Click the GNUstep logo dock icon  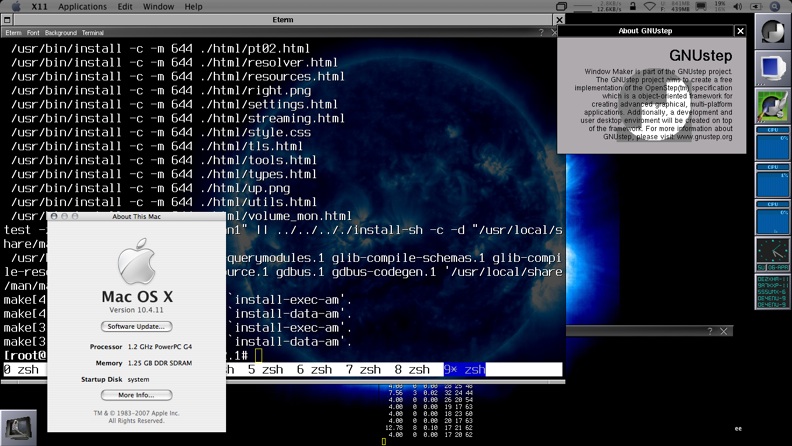pyautogui.click(x=772, y=31)
